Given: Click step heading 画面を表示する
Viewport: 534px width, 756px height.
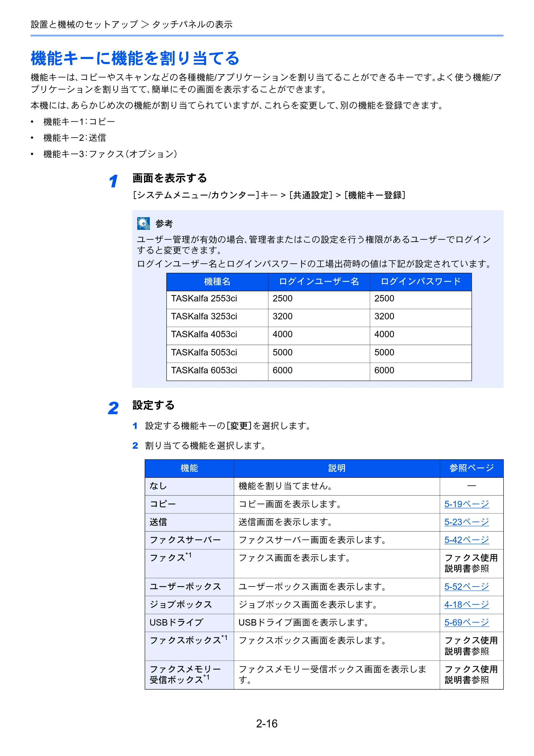Looking at the screenshot, I should [x=170, y=178].
